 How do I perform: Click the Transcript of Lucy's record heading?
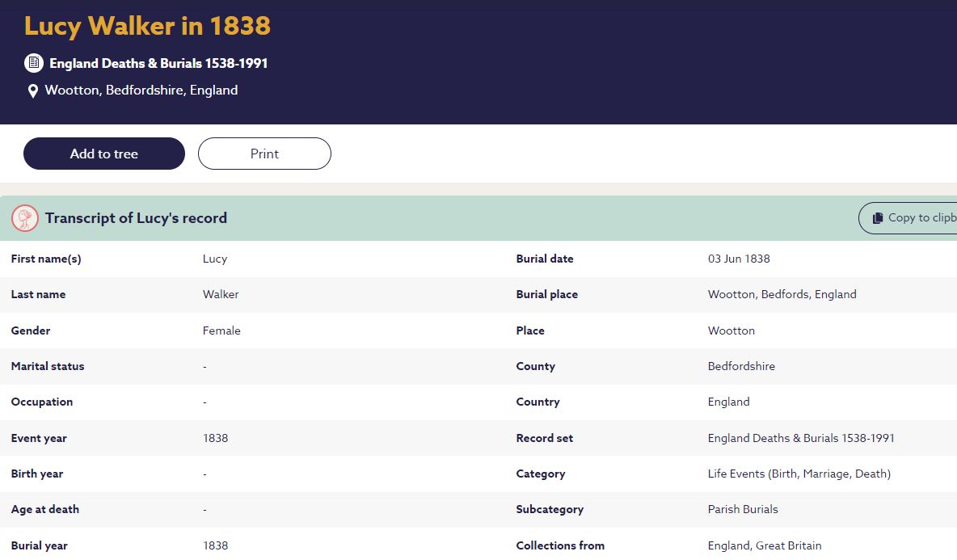point(136,218)
